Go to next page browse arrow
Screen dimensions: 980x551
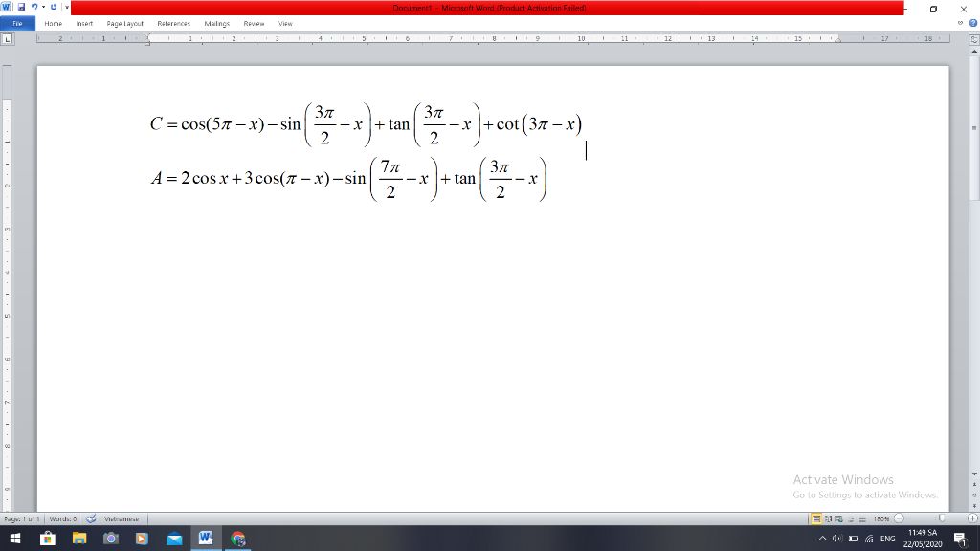(x=973, y=505)
